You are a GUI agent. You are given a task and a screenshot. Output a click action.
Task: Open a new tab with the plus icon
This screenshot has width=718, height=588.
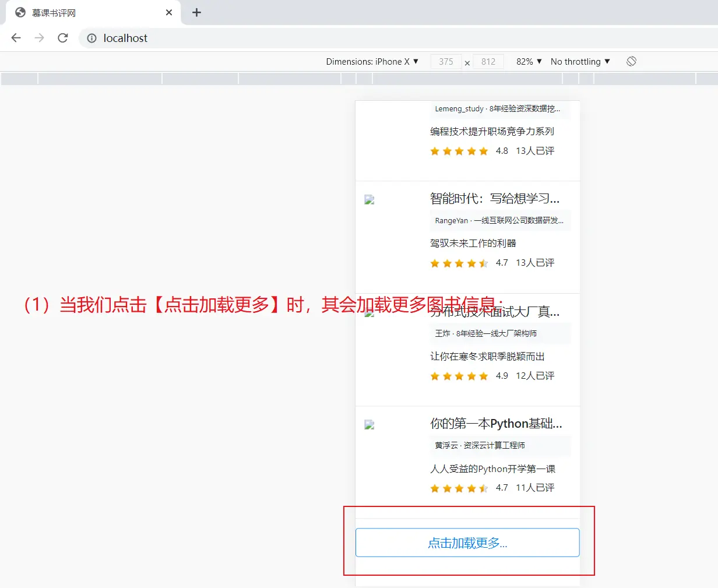196,12
